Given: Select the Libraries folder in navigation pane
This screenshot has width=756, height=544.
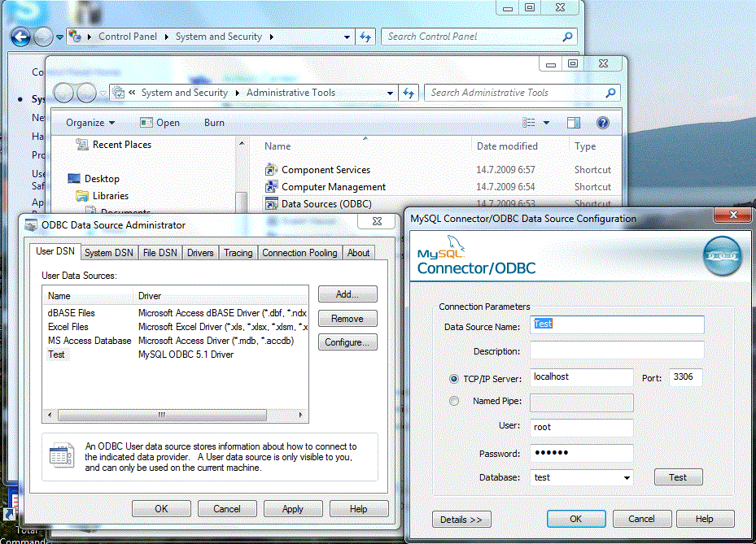Looking at the screenshot, I should click(110, 196).
